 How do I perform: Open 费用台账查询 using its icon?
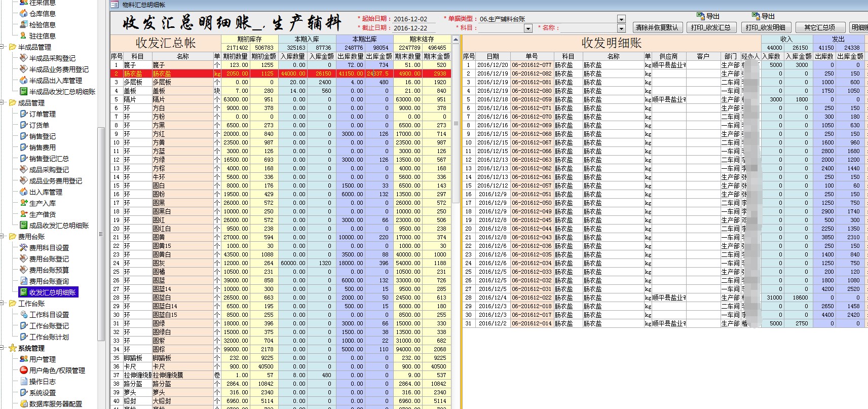pyautogui.click(x=23, y=281)
